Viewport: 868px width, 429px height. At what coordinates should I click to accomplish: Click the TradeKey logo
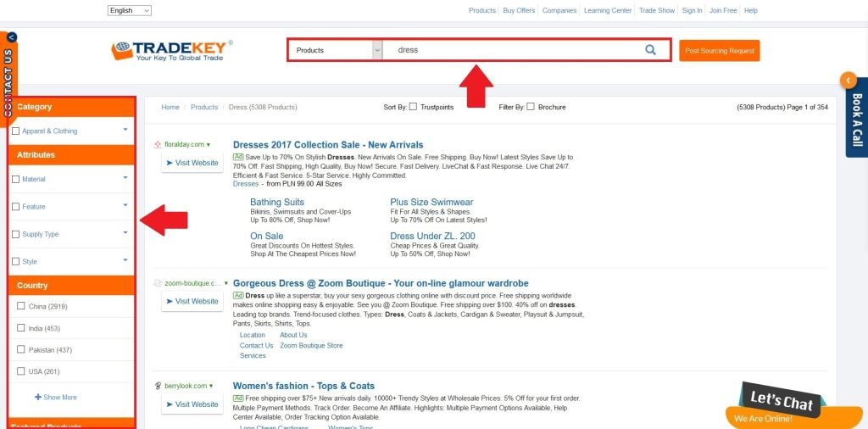coord(171,50)
